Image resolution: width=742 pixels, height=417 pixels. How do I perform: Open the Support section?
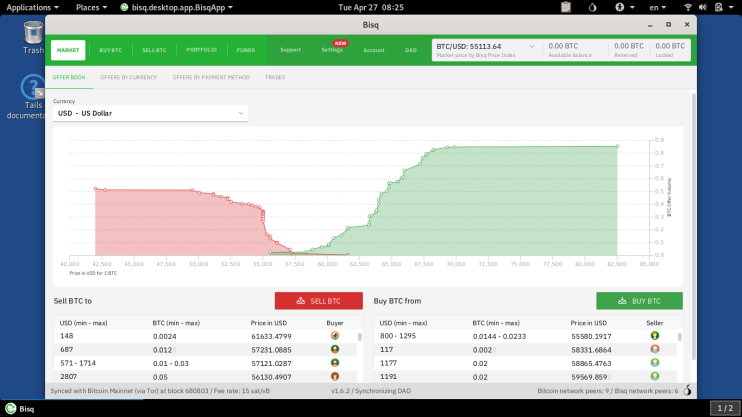[x=291, y=50]
